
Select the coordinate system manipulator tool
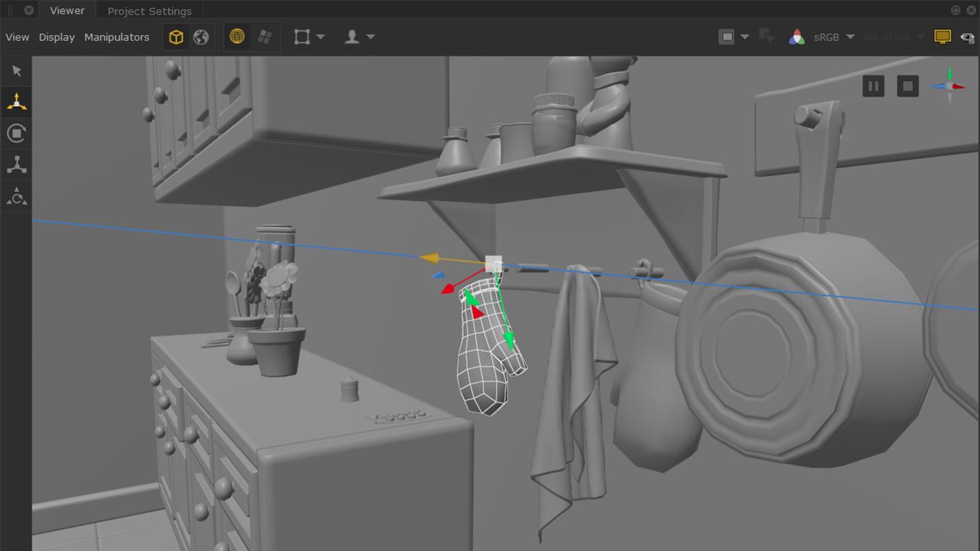click(x=16, y=197)
